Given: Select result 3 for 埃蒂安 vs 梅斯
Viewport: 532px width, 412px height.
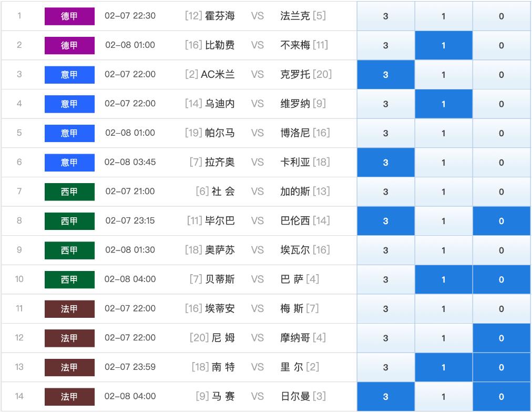Looking at the screenshot, I should [386, 309].
